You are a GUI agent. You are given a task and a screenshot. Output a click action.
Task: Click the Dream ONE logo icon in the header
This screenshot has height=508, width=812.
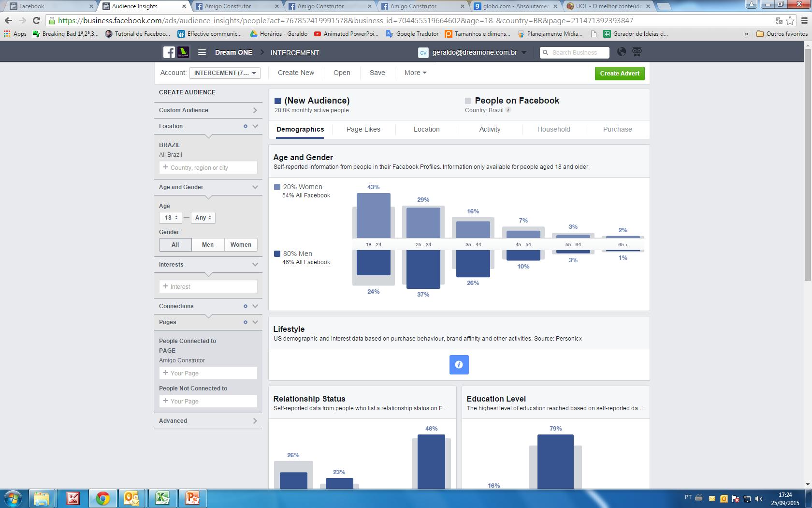pyautogui.click(x=183, y=52)
